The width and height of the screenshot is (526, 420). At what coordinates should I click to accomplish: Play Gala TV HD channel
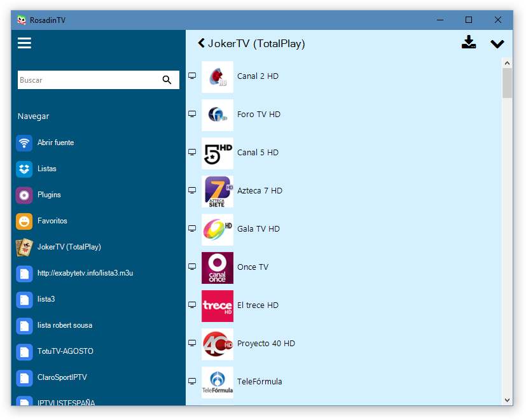(258, 229)
